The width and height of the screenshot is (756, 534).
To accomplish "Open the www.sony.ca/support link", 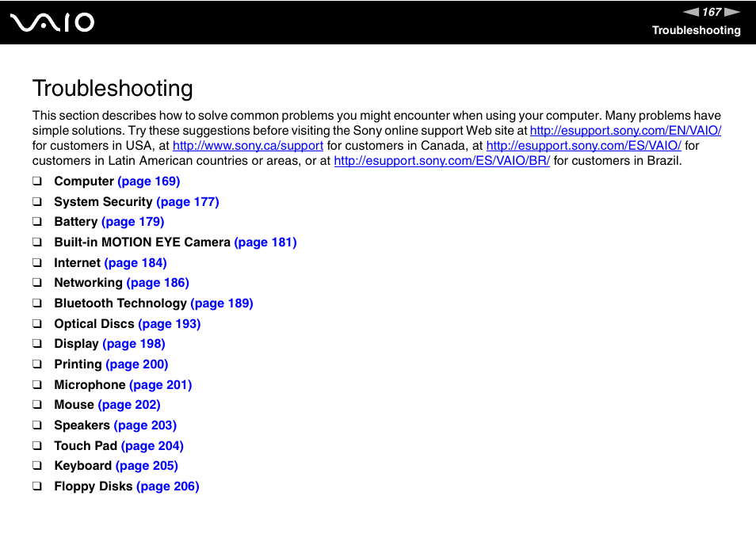I will (x=248, y=146).
